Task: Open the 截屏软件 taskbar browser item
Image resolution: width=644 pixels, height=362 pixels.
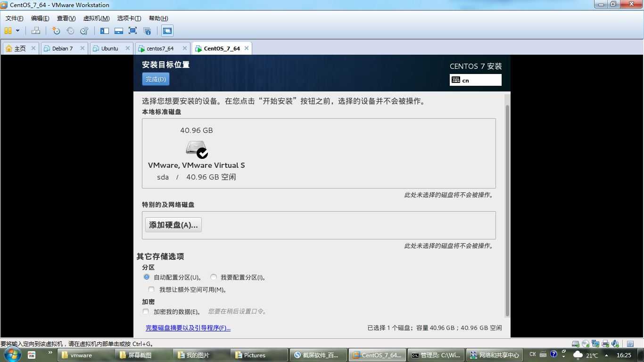Action: pyautogui.click(x=318, y=355)
